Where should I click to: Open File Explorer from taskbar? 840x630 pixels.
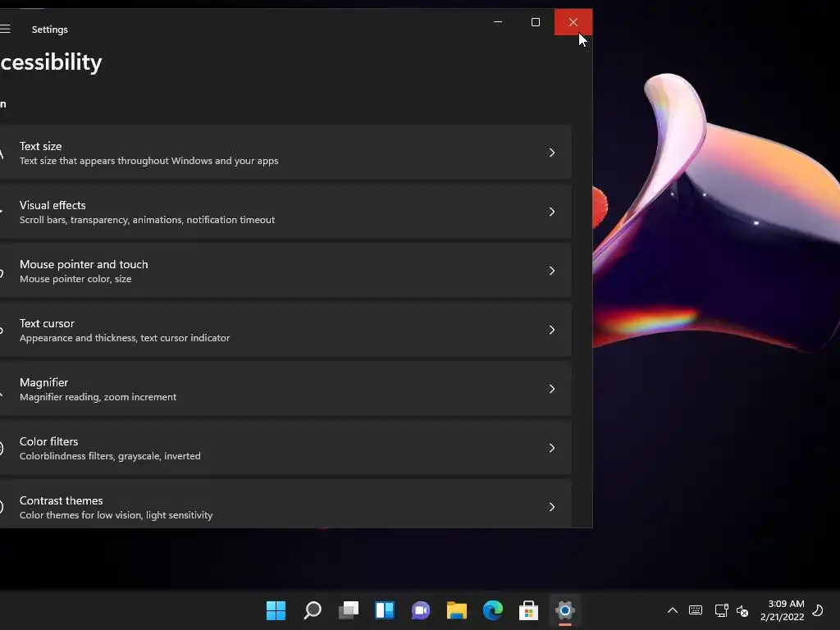[x=456, y=610]
